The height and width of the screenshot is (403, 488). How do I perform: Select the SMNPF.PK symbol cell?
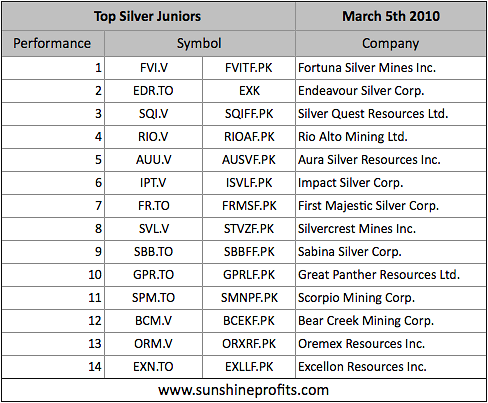coord(249,298)
